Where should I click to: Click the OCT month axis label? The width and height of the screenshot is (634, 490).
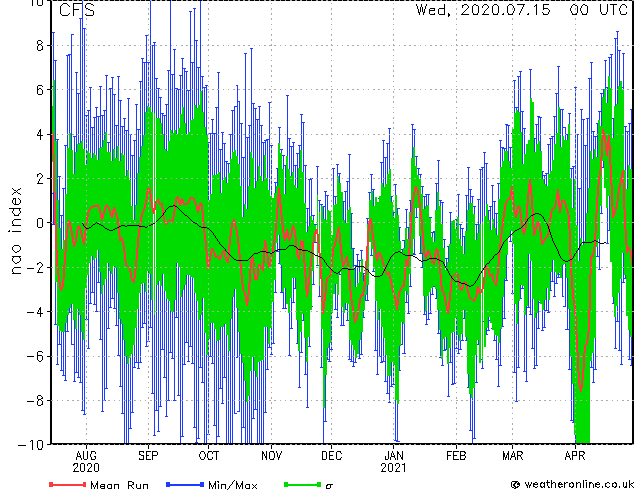(209, 456)
